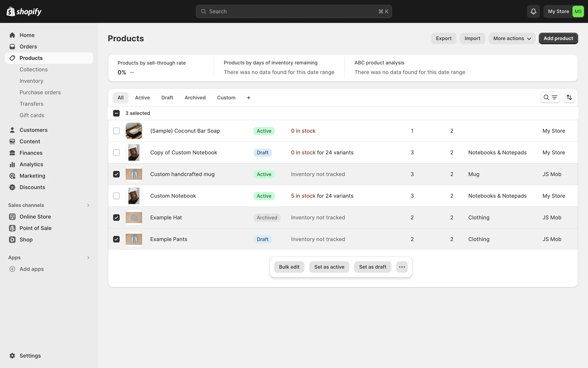Click Set as active button
Viewport: 588px width, 368px height.
coord(329,267)
